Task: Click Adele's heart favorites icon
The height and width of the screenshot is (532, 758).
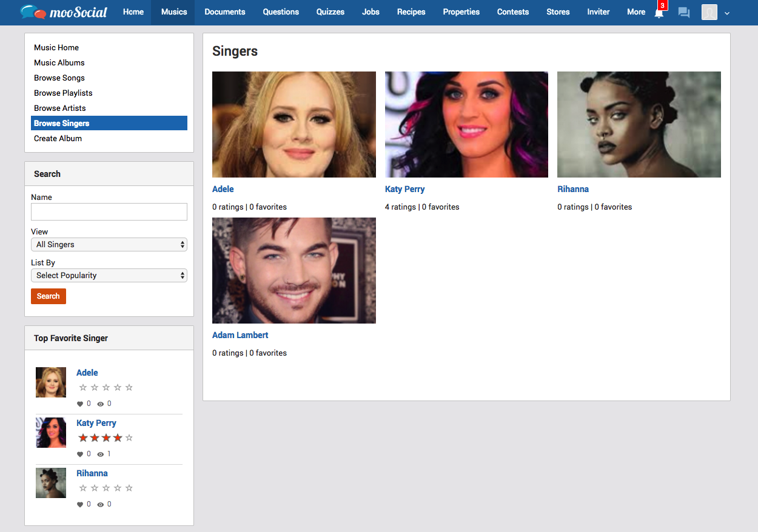Action: click(x=80, y=404)
